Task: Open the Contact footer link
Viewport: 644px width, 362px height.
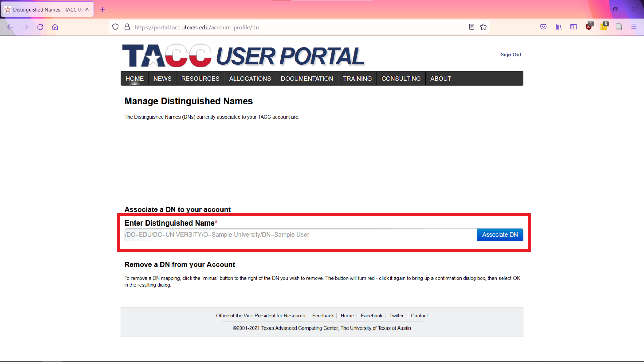Action: [x=419, y=316]
